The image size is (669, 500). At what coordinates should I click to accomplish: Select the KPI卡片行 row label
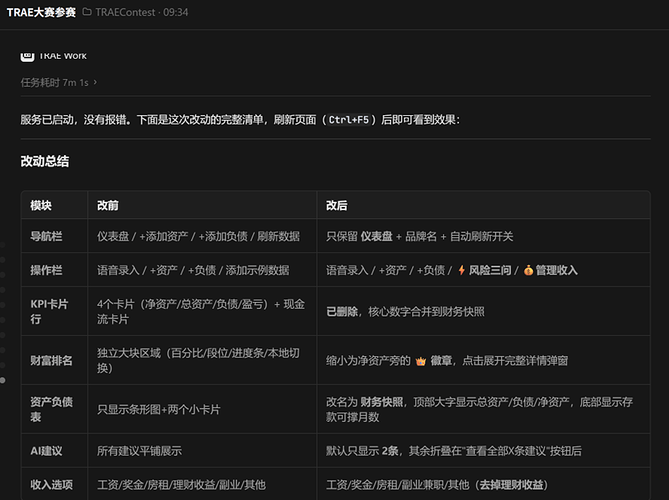point(49,311)
